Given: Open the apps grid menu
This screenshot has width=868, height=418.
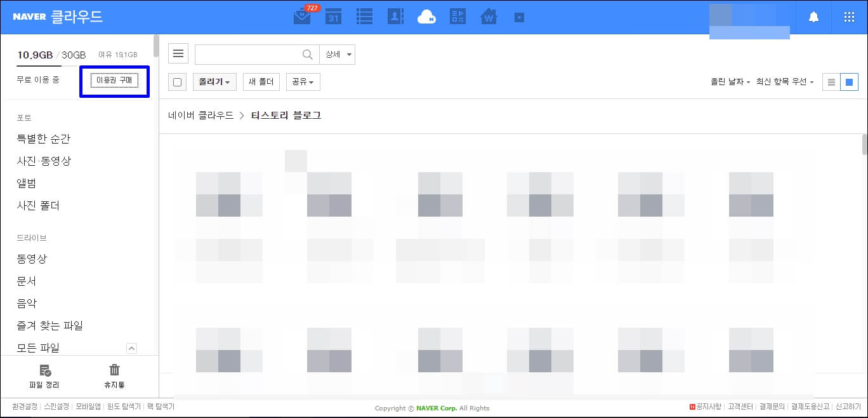Looking at the screenshot, I should (849, 17).
